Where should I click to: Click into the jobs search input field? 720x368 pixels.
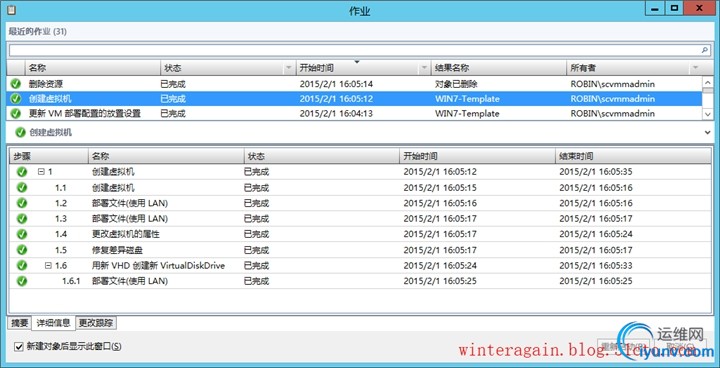[x=354, y=49]
